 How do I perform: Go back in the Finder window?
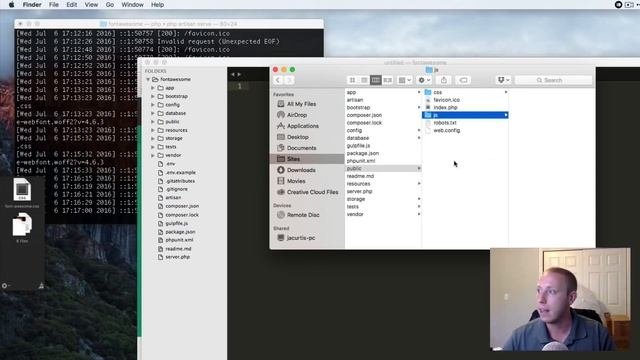[278, 80]
